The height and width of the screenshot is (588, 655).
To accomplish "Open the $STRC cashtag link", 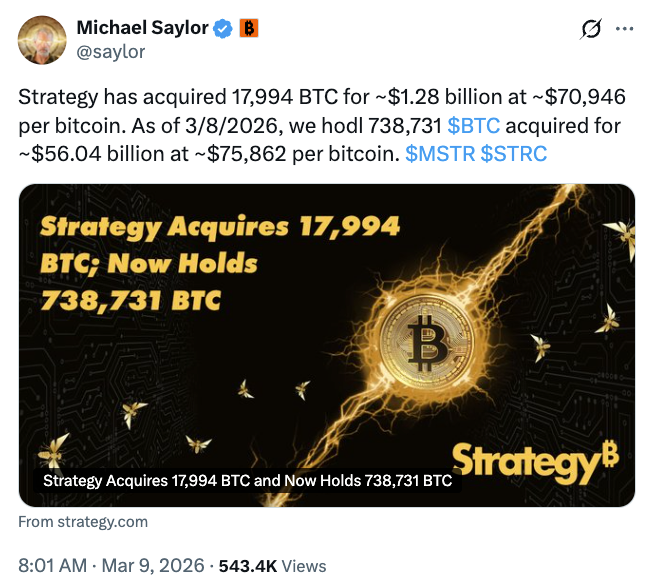I will [x=513, y=154].
